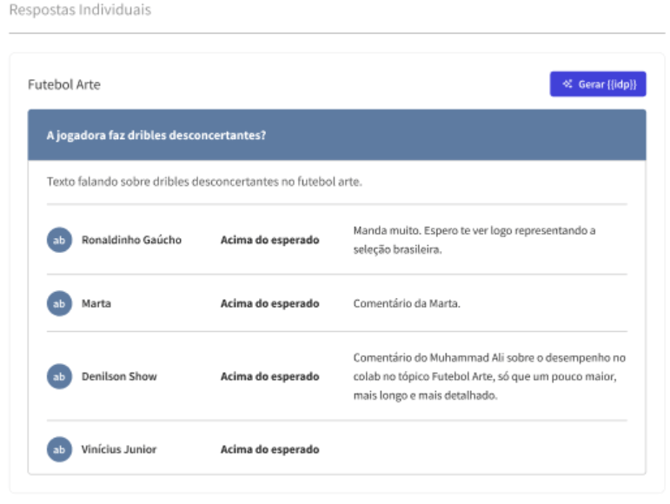Click Vinícius Junior's Acima do esperado rating
The height and width of the screenshot is (504, 670).
coord(270,449)
